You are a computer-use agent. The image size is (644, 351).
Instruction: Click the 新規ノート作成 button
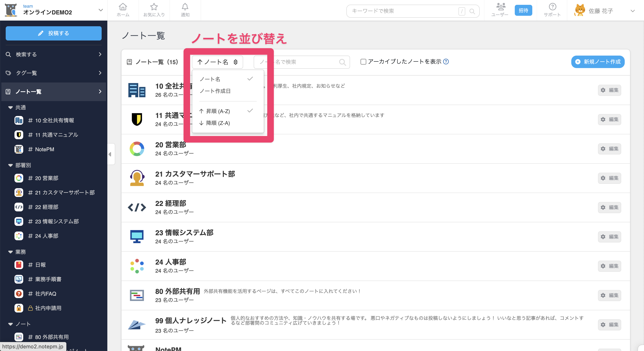click(598, 62)
